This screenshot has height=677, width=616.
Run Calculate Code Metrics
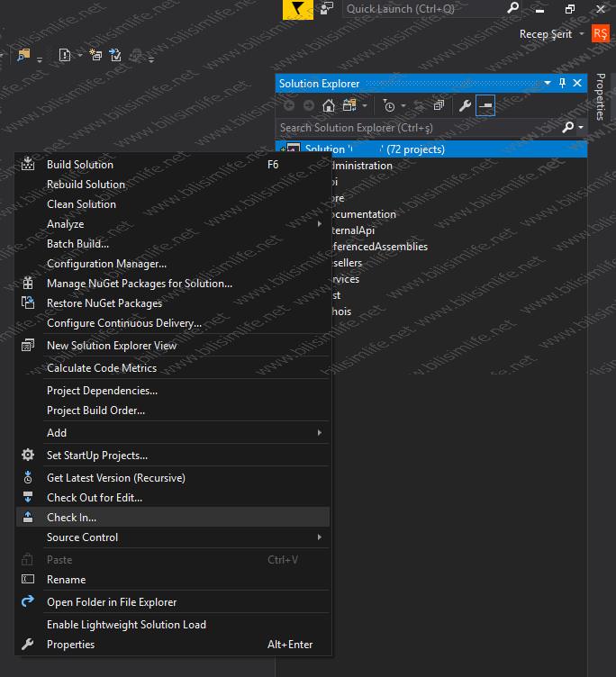pos(173,368)
